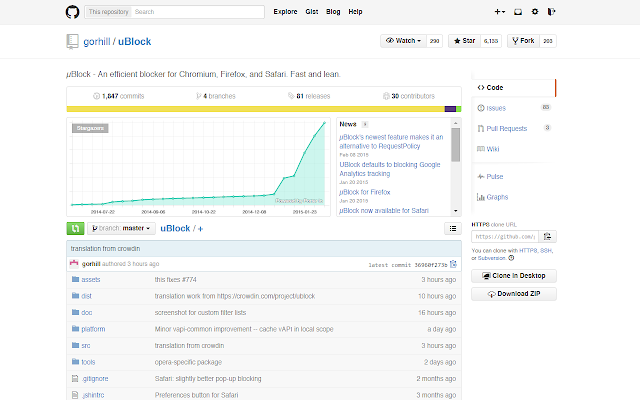Click the repository book icon
The height and width of the screenshot is (400, 640).
click(x=72, y=42)
